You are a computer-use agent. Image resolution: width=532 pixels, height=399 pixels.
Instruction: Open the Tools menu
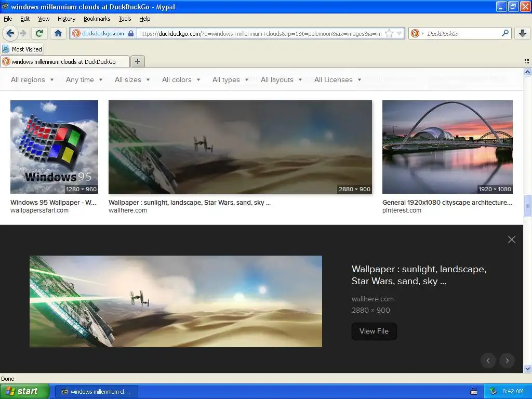[x=125, y=19]
